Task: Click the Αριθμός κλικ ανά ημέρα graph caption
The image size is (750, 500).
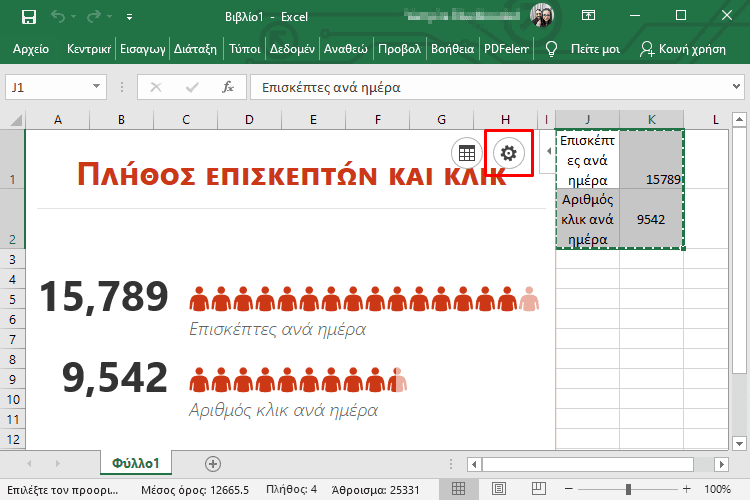Action: point(283,410)
